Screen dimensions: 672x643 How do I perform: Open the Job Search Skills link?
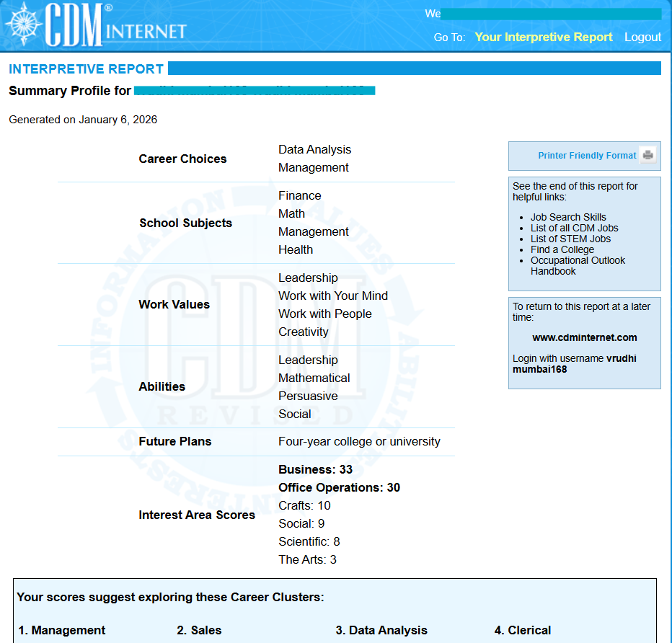pos(568,217)
